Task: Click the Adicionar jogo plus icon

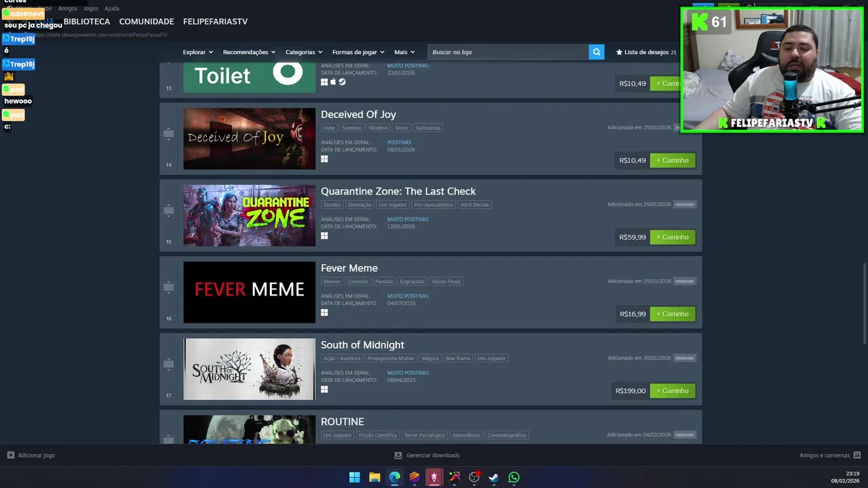Action: coord(10,455)
